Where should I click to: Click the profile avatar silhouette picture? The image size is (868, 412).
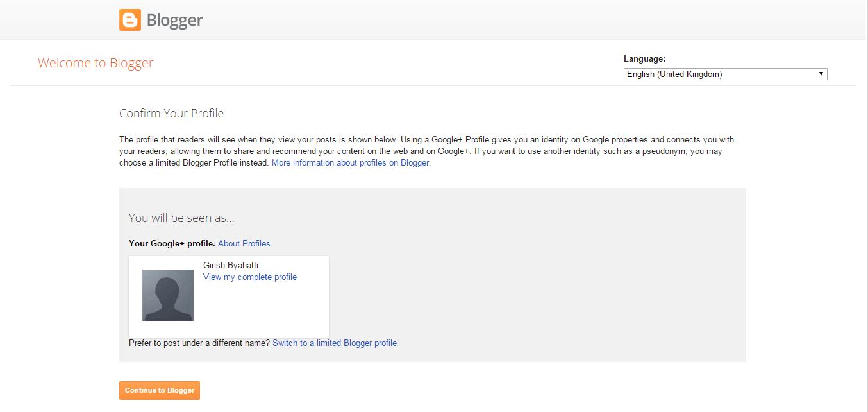(x=168, y=295)
